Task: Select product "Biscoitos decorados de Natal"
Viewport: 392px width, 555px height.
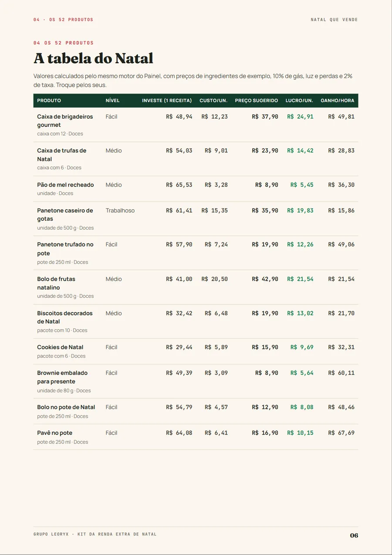Action: [x=65, y=317]
